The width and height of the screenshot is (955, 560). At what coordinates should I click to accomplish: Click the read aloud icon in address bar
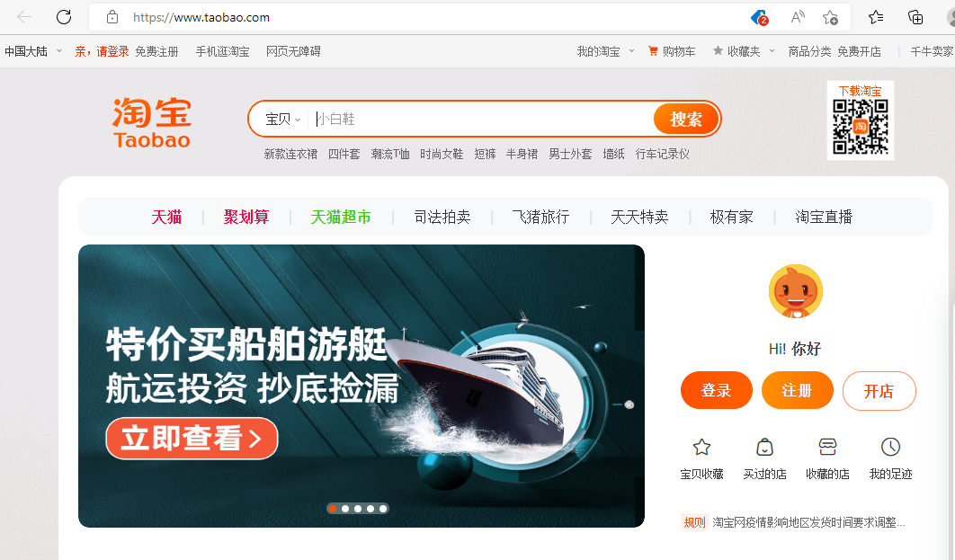(x=798, y=17)
